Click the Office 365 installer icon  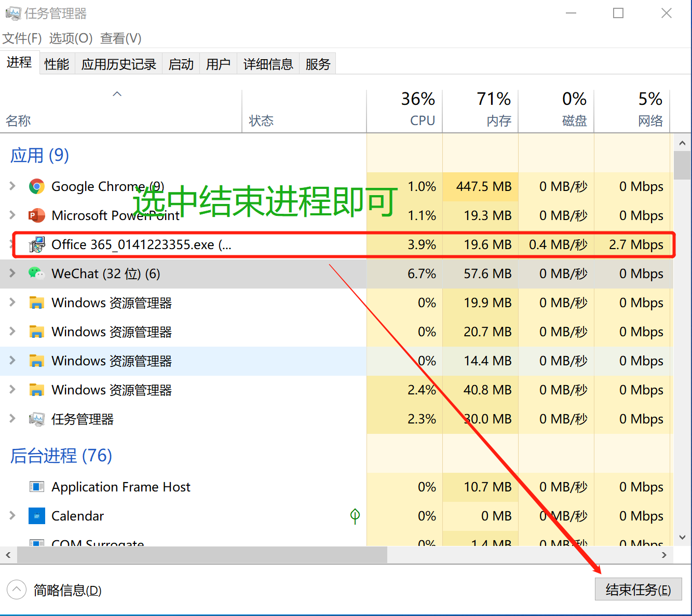click(x=37, y=244)
